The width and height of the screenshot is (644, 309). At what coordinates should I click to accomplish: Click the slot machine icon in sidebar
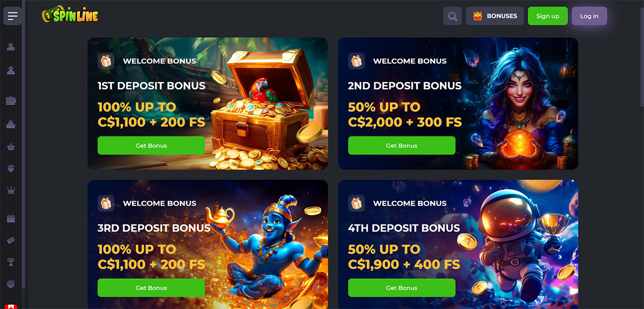click(x=11, y=100)
